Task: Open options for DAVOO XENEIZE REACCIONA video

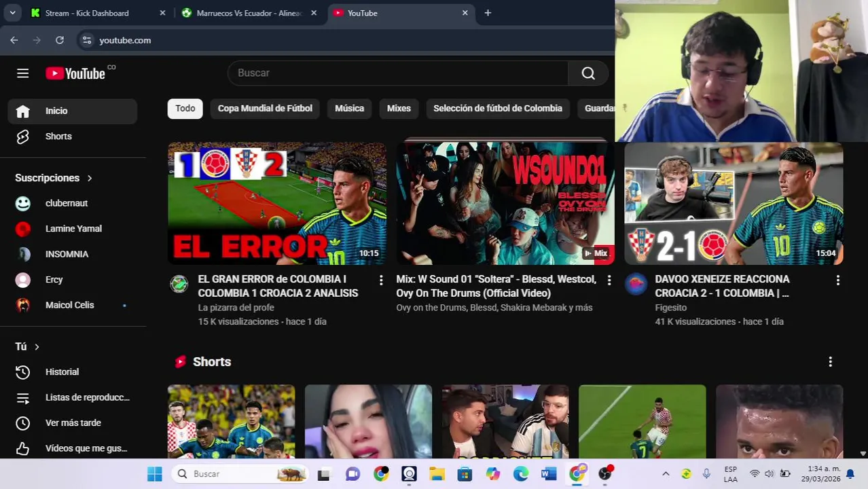Action: click(x=837, y=280)
